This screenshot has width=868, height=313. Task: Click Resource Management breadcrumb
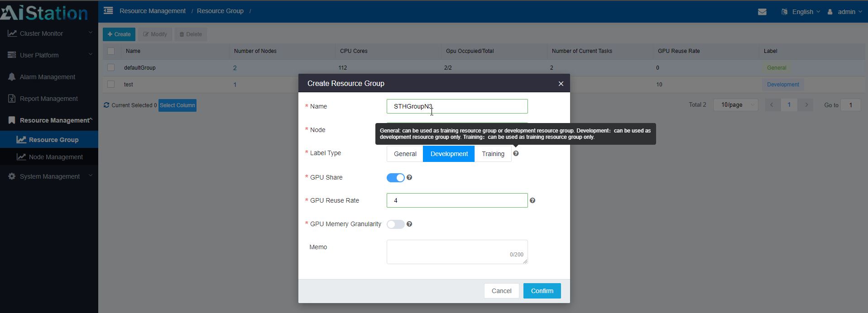(153, 11)
